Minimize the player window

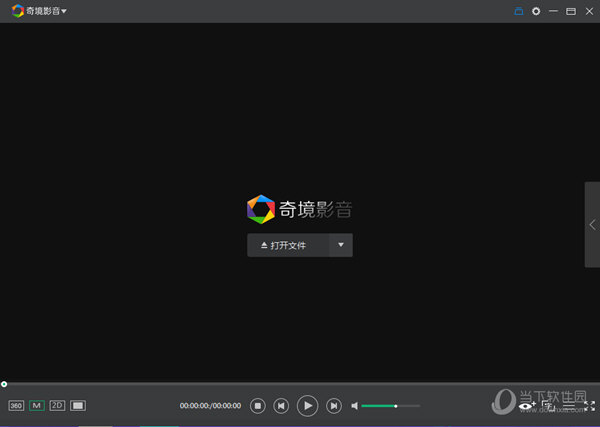[x=553, y=11]
